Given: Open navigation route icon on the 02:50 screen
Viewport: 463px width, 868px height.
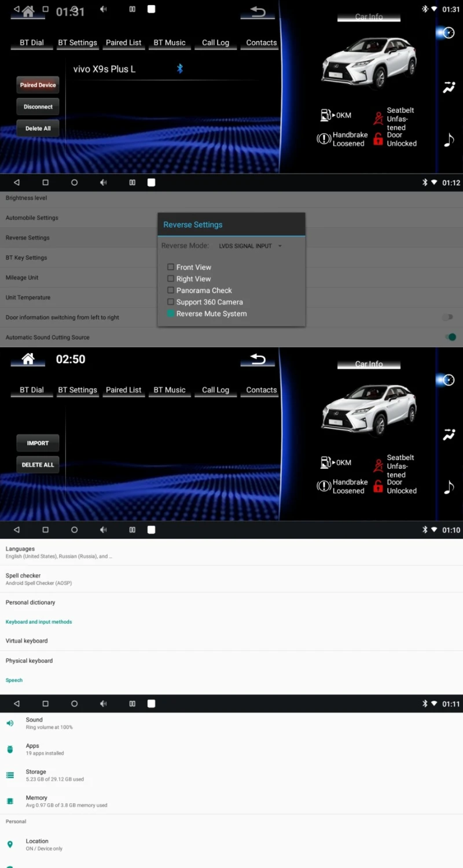Looking at the screenshot, I should (x=449, y=435).
